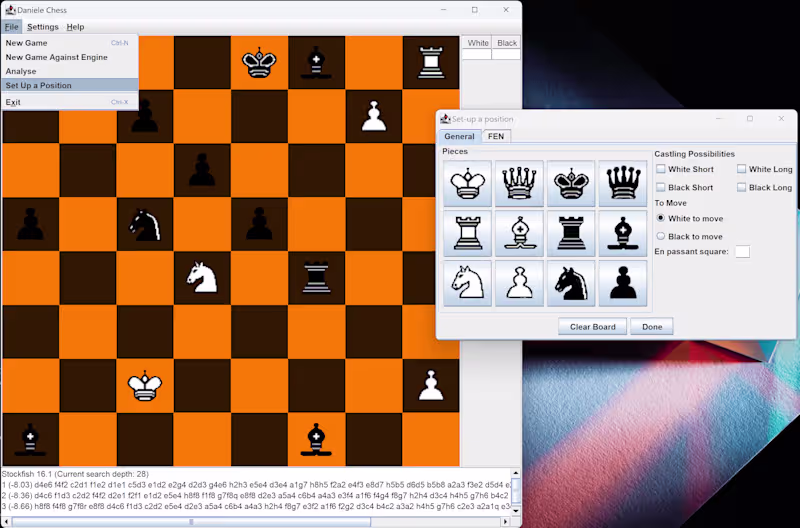Click the black bishop on f8 on the board
This screenshot has width=800, height=528.
[x=316, y=63]
